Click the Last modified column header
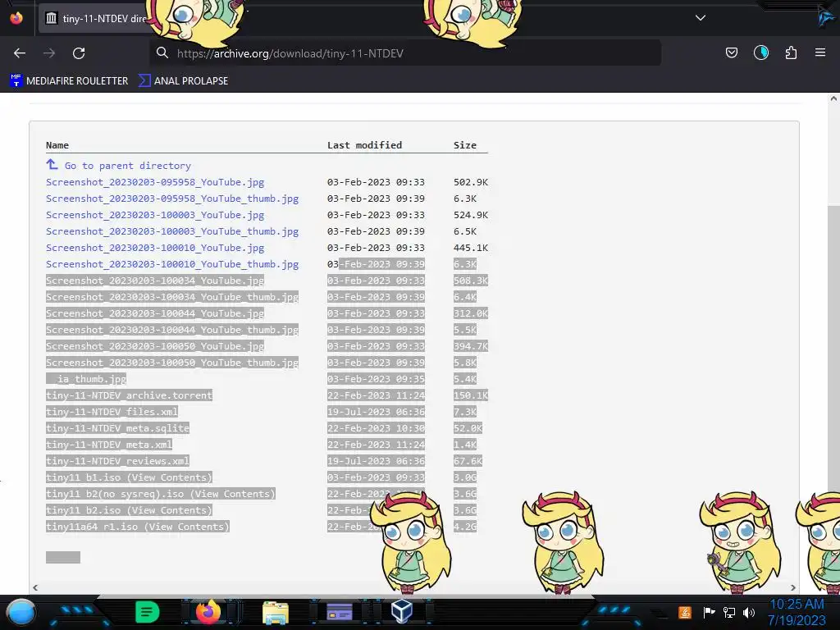 pyautogui.click(x=365, y=145)
